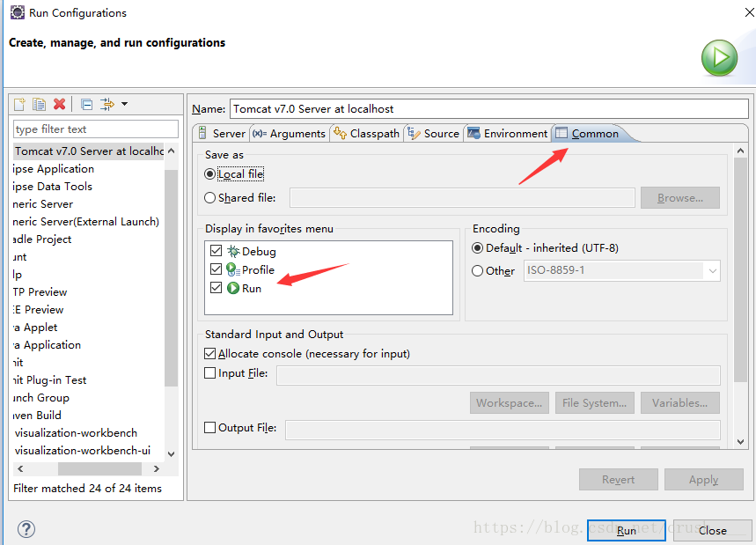
Task: Click the green Run icon in header
Action: pos(719,58)
